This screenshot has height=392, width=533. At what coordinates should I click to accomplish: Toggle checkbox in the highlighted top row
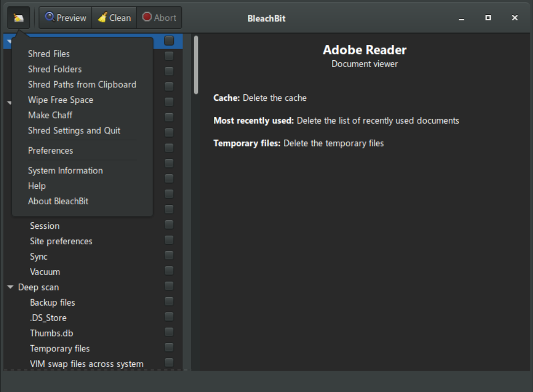[169, 41]
